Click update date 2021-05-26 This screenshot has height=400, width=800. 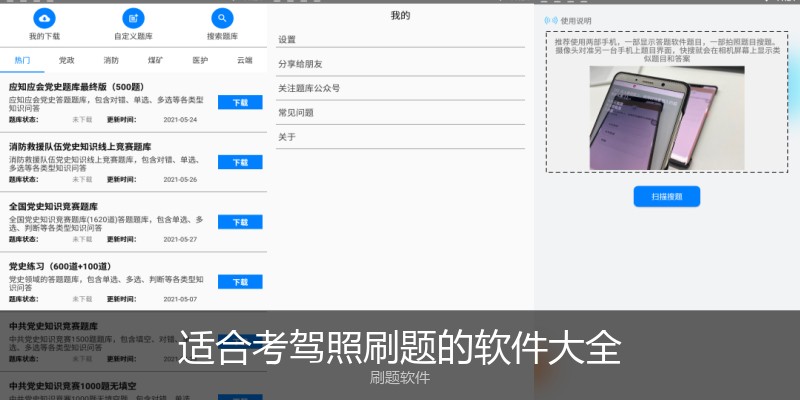180,180
